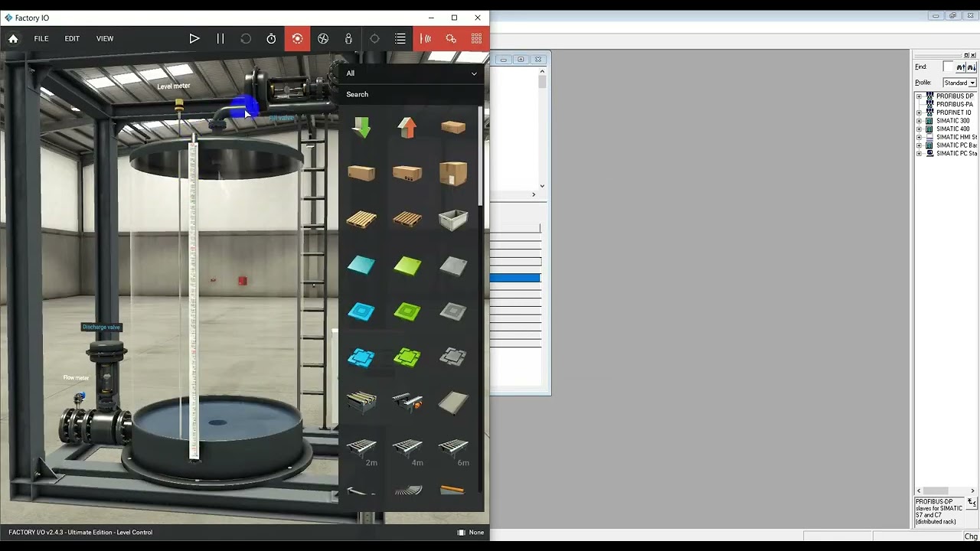Viewport: 980px width, 551px height.
Task: Select the gray flat raw material part
Action: point(453,266)
